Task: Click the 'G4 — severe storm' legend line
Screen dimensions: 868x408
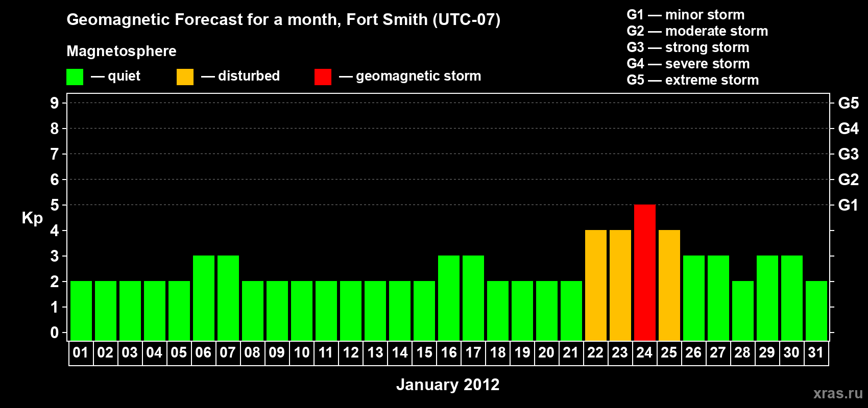Action: [688, 64]
